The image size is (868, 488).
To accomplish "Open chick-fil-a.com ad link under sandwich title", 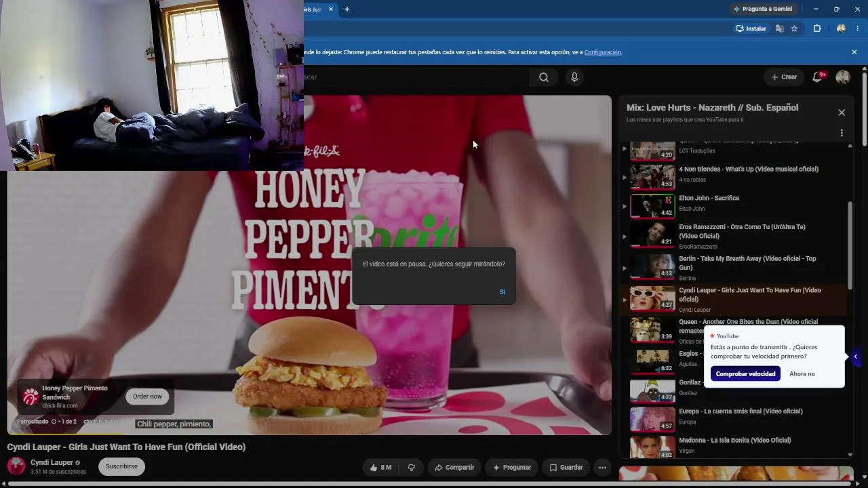I will tap(60, 406).
